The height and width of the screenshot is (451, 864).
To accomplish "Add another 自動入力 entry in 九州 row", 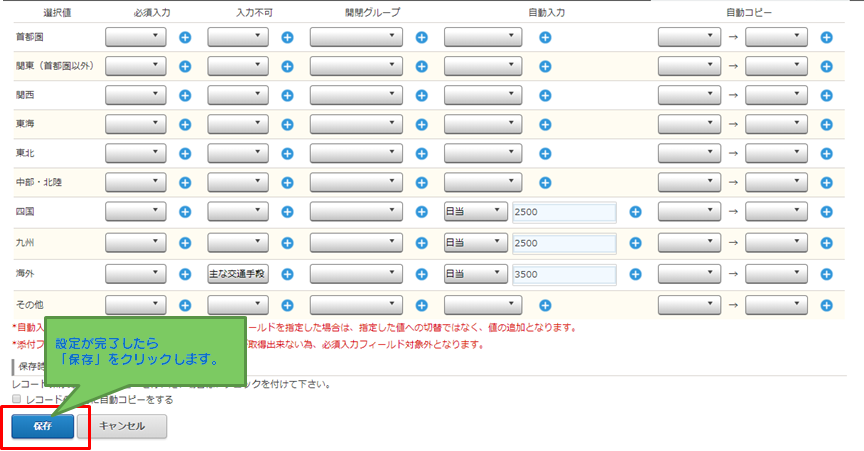I will pyautogui.click(x=635, y=243).
